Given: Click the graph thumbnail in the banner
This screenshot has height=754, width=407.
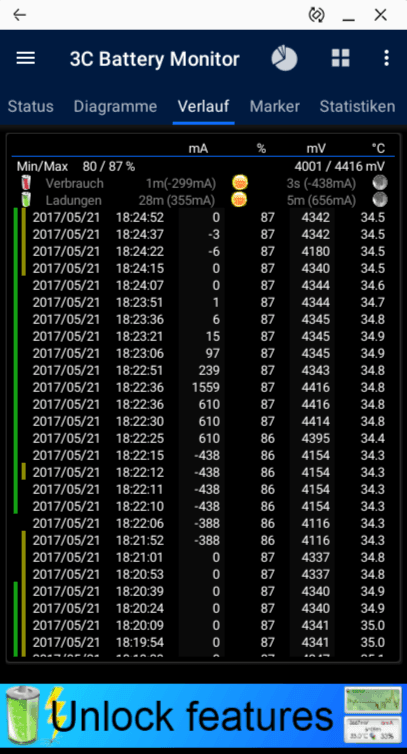Looking at the screenshot, I should click(373, 700).
